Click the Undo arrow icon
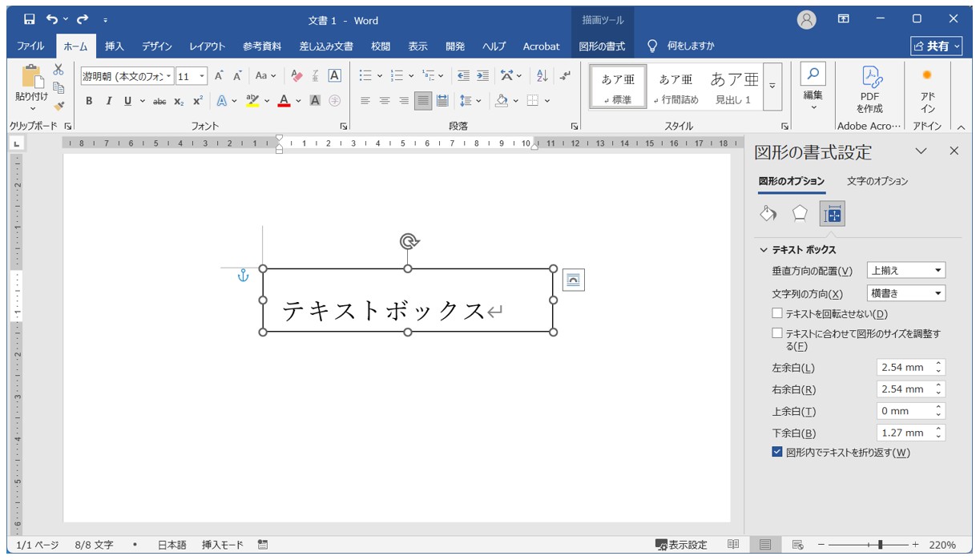 (x=53, y=18)
